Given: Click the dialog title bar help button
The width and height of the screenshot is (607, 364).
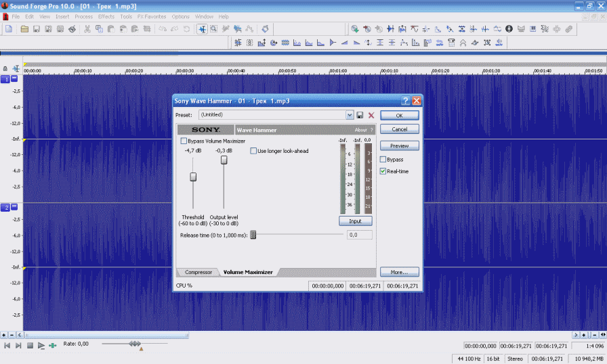Looking at the screenshot, I should [405, 101].
